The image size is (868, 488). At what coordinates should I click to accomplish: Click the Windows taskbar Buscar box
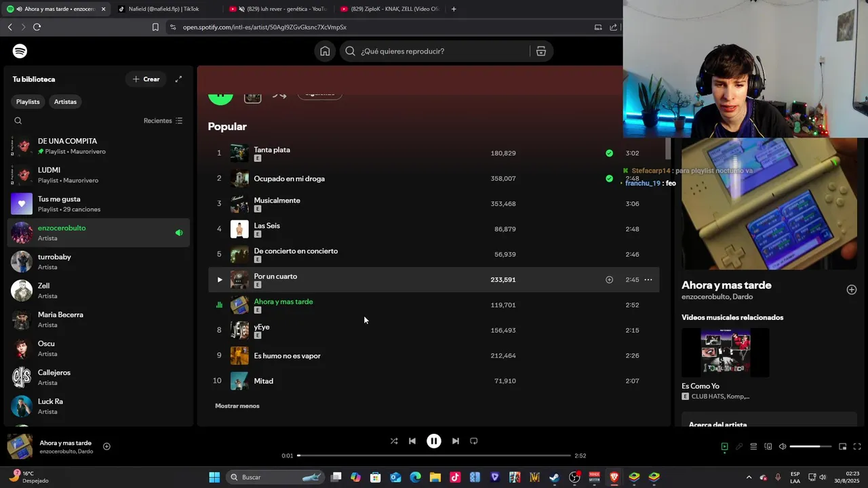click(x=276, y=477)
